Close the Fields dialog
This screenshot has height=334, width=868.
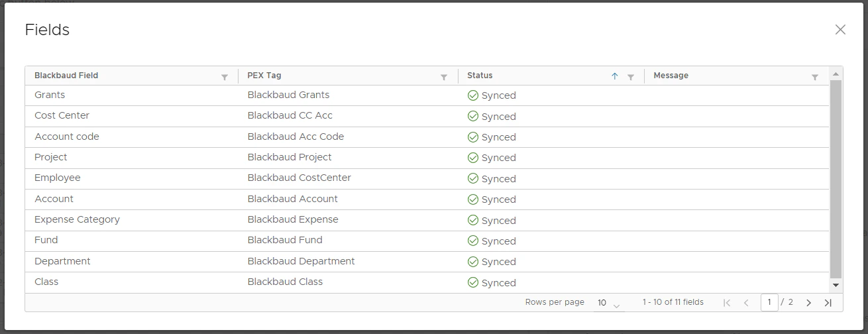click(840, 30)
